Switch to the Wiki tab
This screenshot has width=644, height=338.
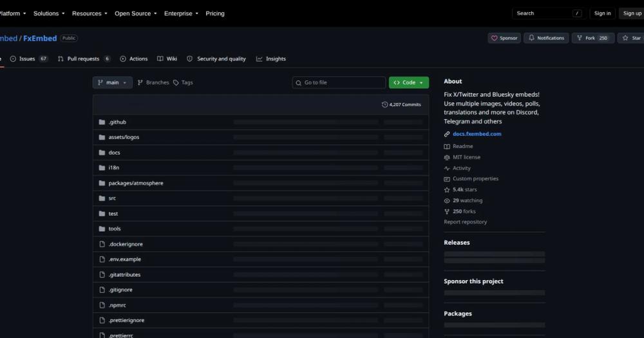tap(167, 59)
